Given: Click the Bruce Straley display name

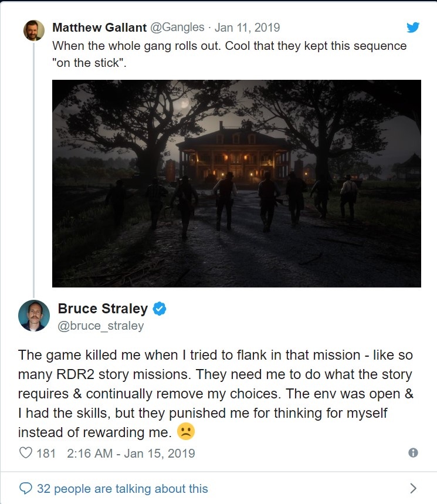Looking at the screenshot, I should (103, 309).
